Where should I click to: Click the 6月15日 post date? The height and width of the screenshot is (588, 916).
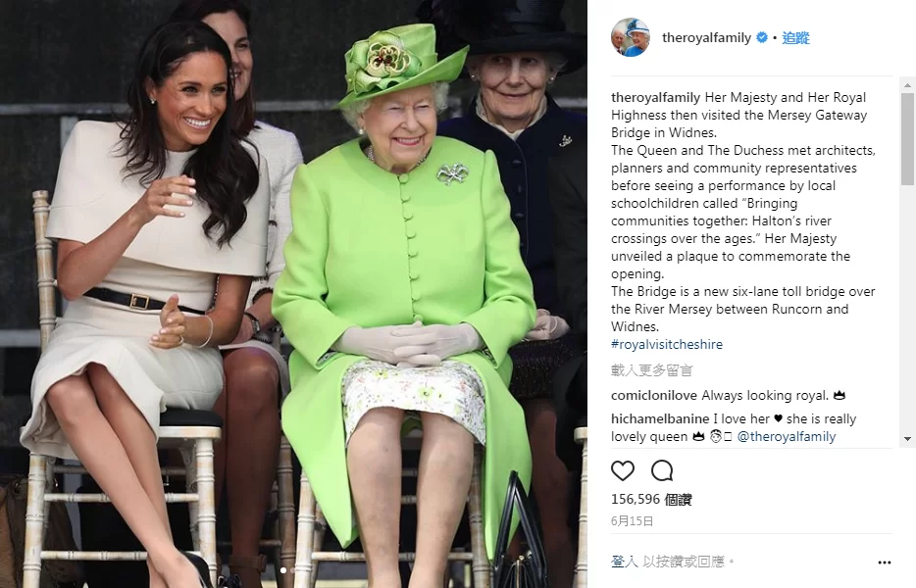[633, 520]
